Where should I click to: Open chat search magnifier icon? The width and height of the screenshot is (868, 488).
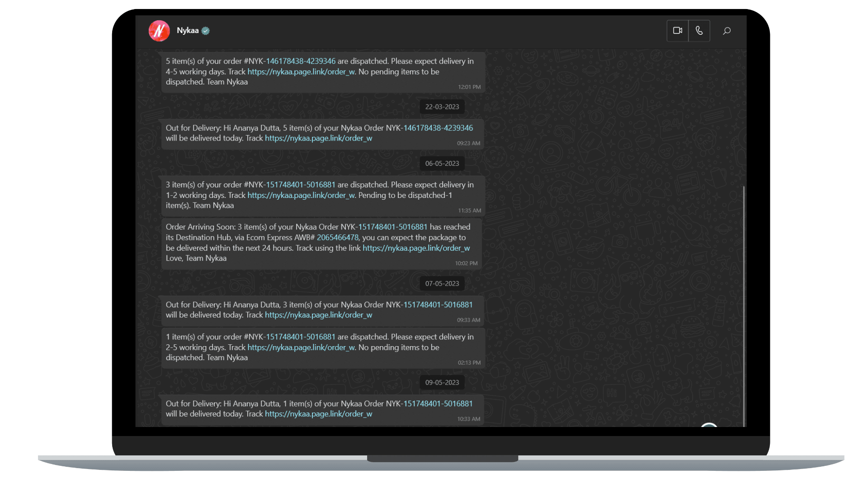coord(726,31)
